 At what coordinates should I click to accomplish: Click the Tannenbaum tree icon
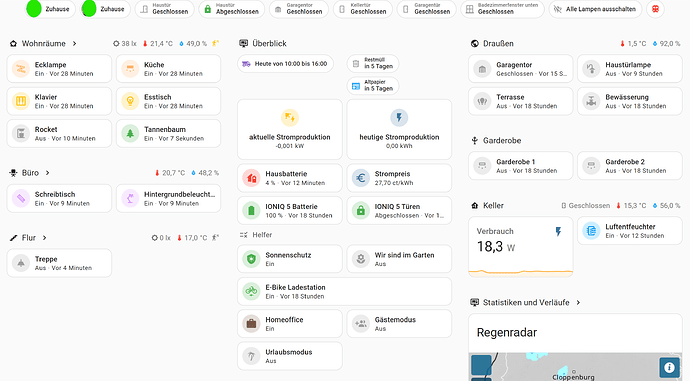(130, 134)
